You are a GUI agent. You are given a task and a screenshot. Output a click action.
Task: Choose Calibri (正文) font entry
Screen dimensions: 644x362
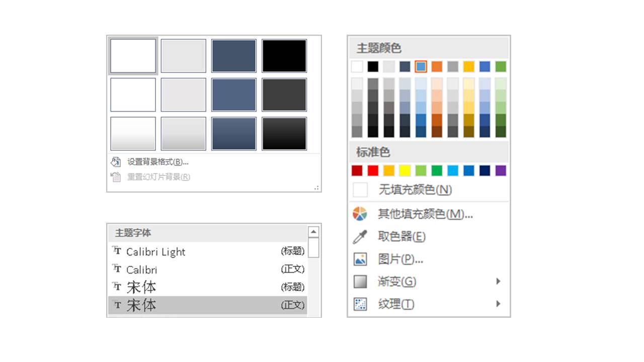(207, 269)
